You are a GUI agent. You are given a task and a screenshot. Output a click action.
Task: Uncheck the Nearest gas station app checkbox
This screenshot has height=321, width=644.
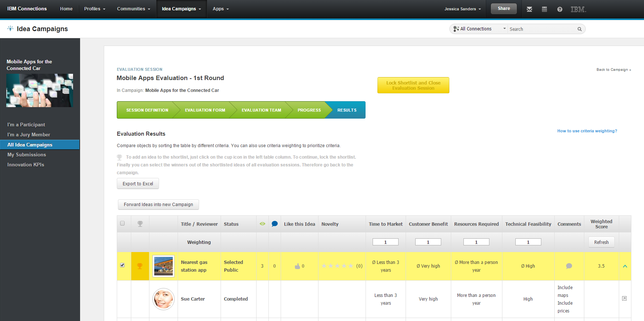point(122,265)
